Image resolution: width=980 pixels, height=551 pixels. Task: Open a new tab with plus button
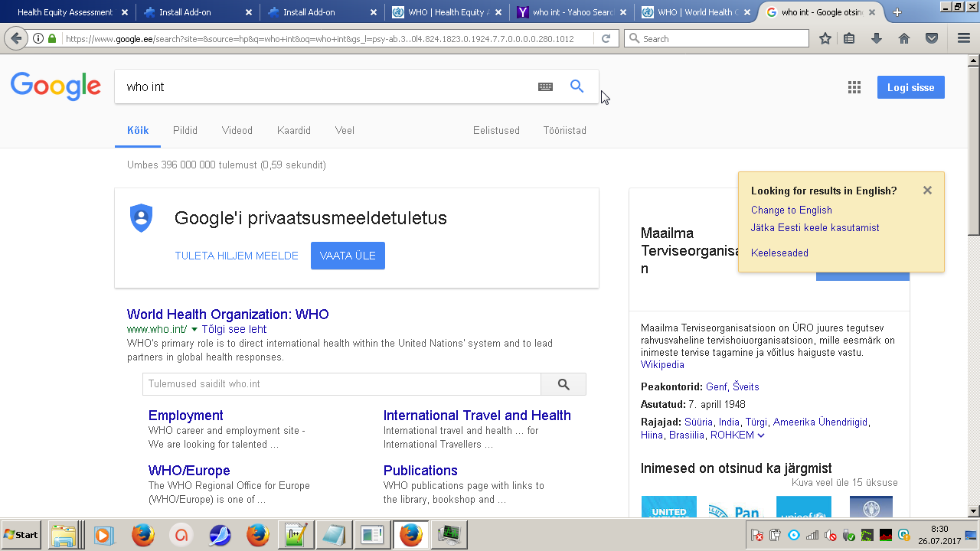point(897,12)
